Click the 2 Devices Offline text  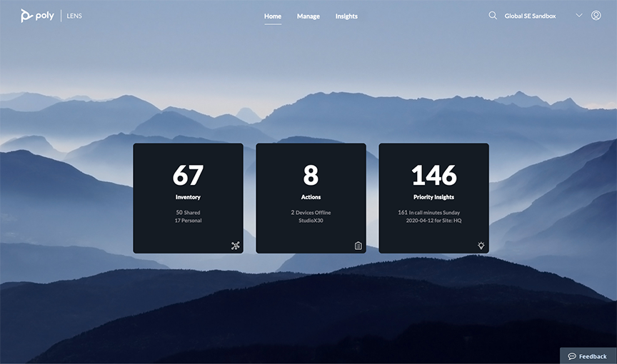[x=311, y=213]
